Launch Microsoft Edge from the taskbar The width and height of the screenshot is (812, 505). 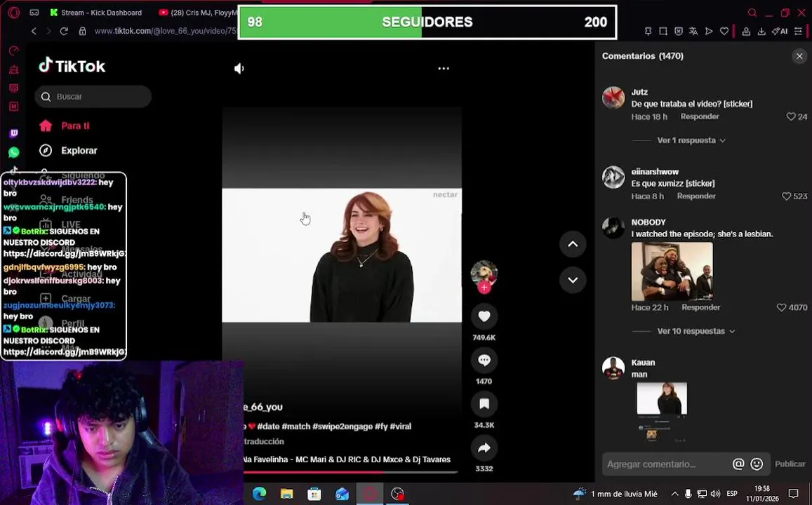pos(259,494)
